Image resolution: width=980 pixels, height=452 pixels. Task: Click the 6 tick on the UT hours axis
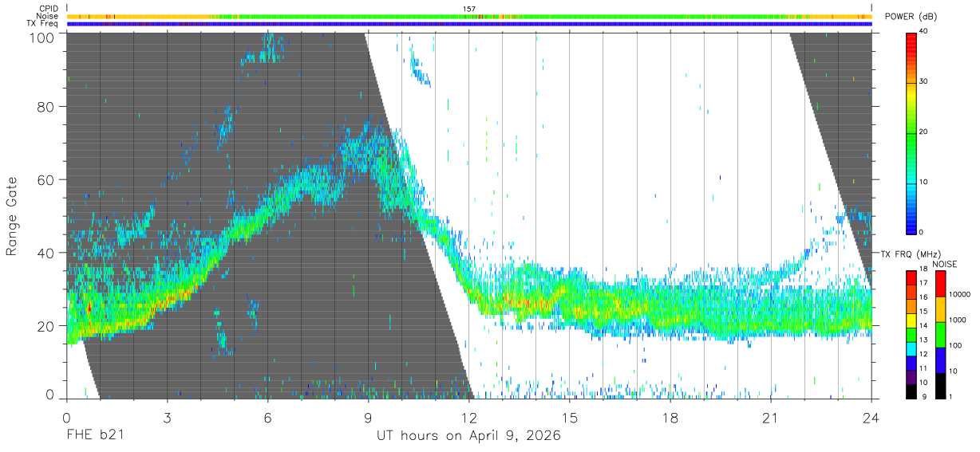267,417
